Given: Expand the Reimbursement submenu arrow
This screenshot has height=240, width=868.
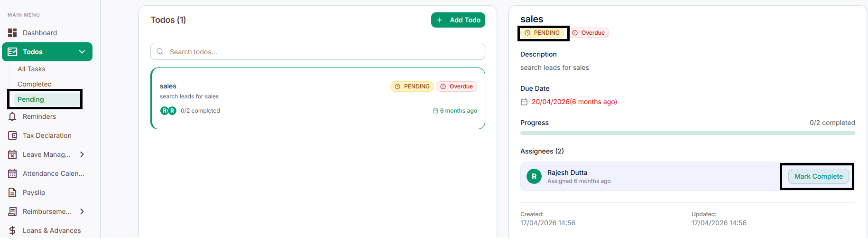Looking at the screenshot, I should 82,211.
